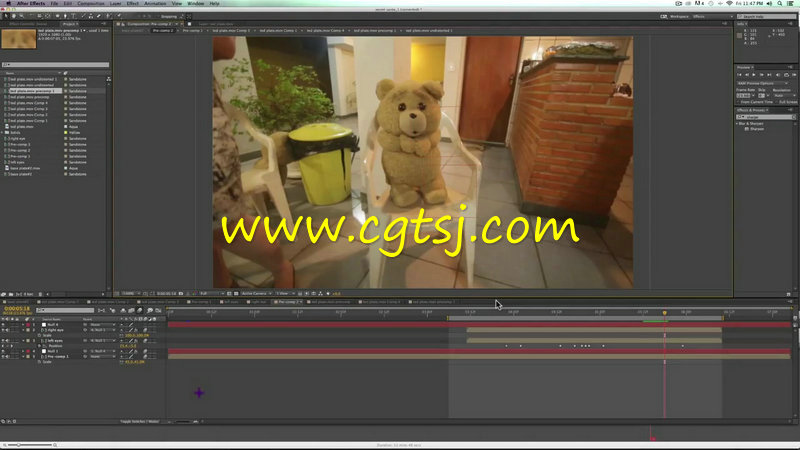Select Sharpen effect in Effects & Presets
Viewport: 800px width, 450px height.
click(757, 129)
